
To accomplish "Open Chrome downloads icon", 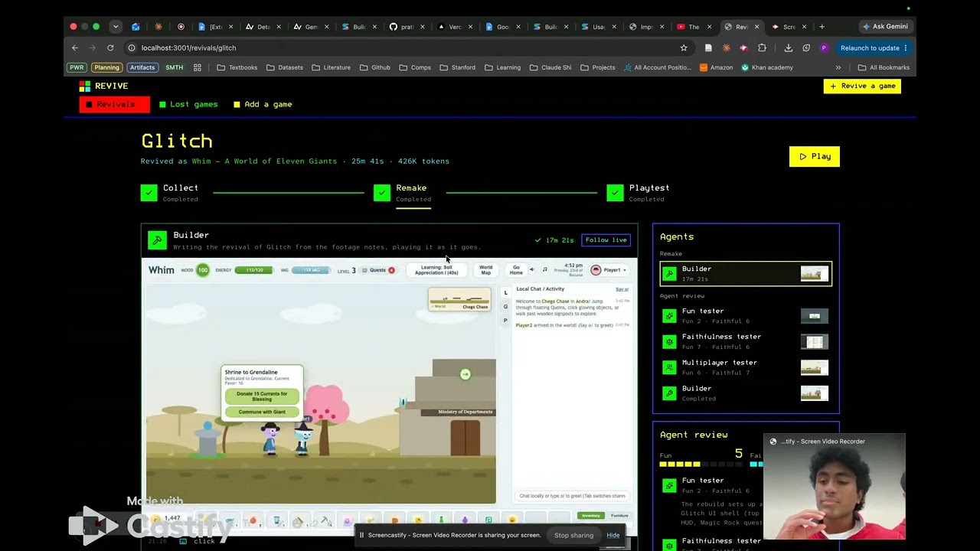I will click(x=788, y=47).
